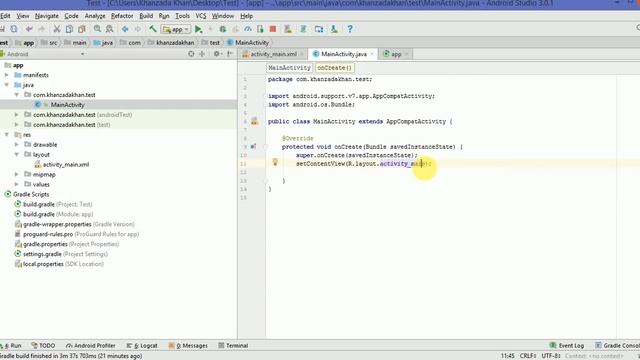The height and width of the screenshot is (360, 640).
Task: Collapse the com.khanzadakhan.test package
Action: pyautogui.click(x=17, y=95)
